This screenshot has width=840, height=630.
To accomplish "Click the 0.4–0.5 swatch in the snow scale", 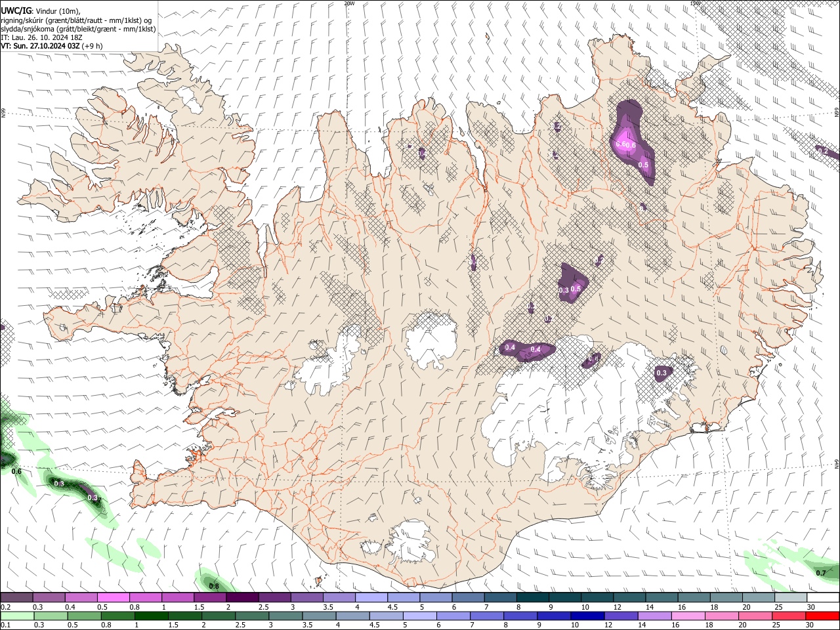I will point(81,598).
